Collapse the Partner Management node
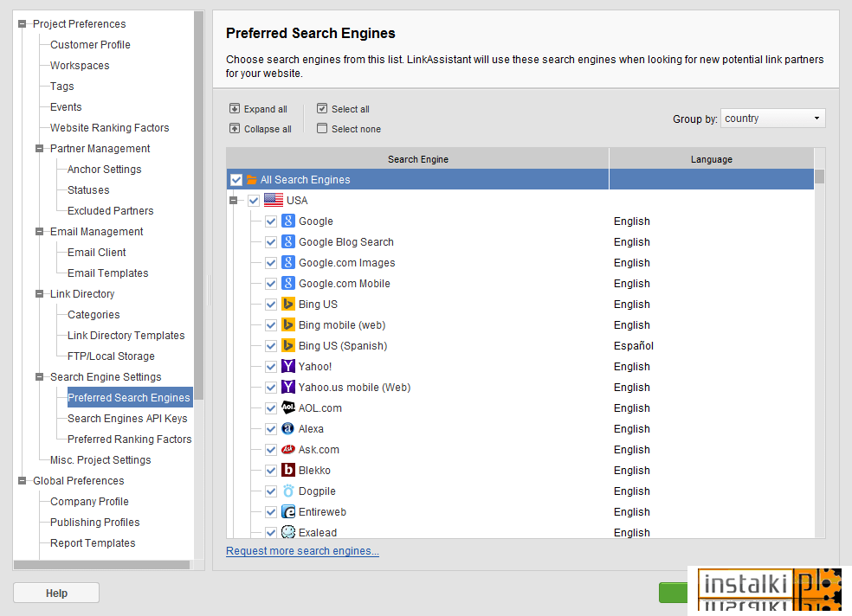Viewport: 852px width, 616px height. click(x=39, y=148)
